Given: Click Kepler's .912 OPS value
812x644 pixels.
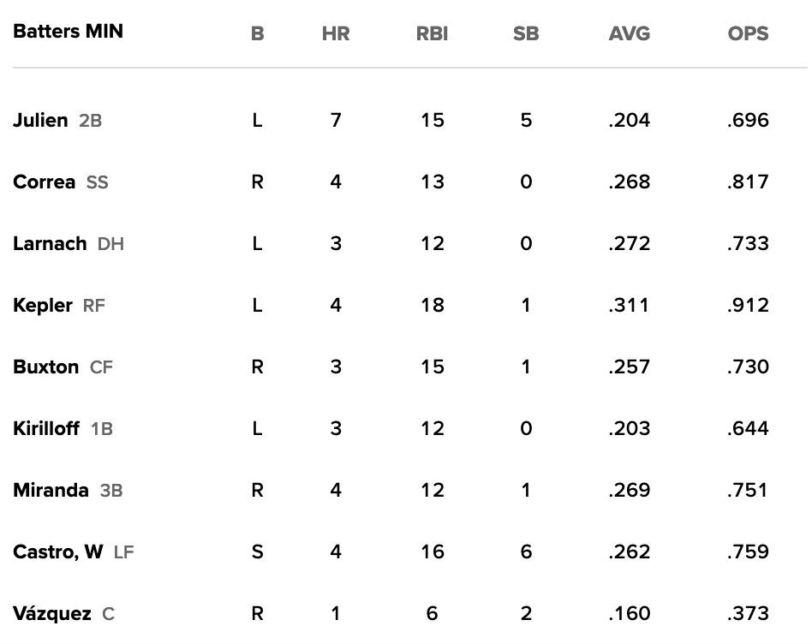Looking at the screenshot, I should (748, 305).
